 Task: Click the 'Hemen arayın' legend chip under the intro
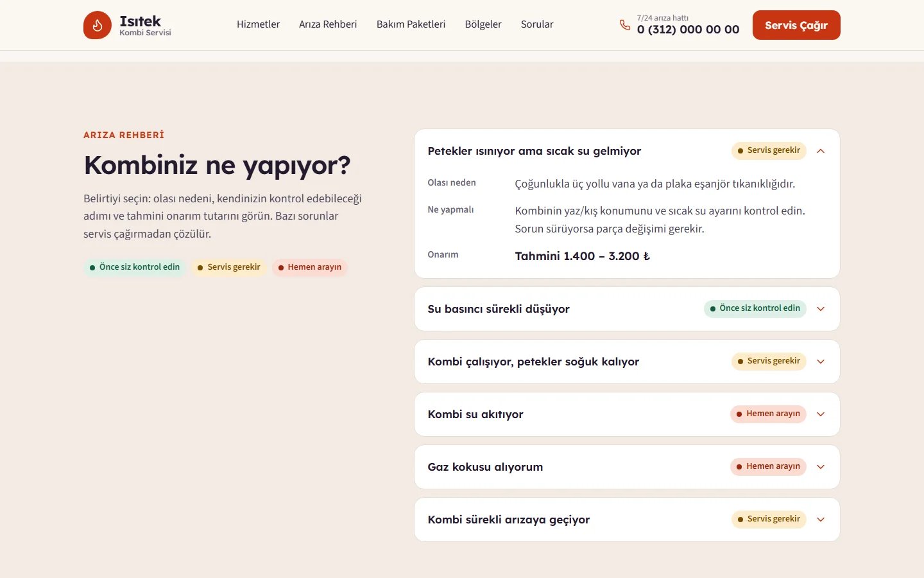[310, 267]
